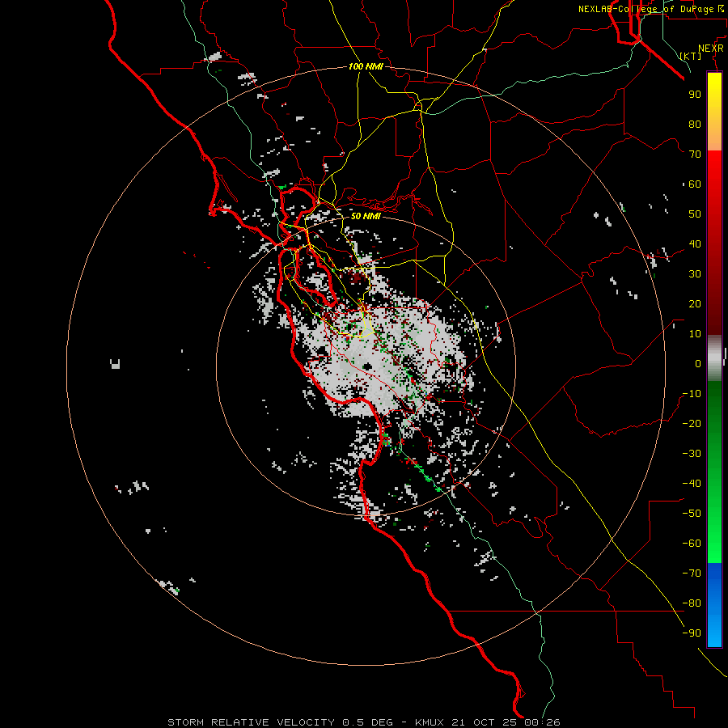Click the 21 OCT 25 date text

pyautogui.click(x=485, y=722)
